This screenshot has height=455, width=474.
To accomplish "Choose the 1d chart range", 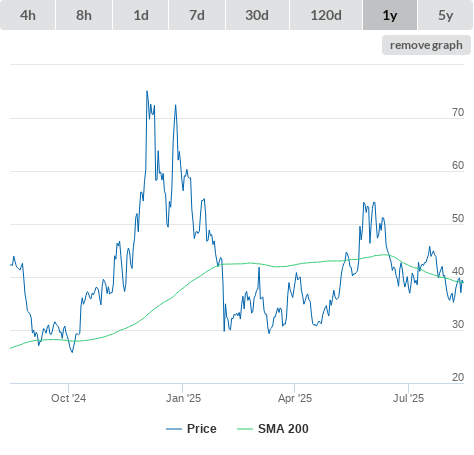I will click(141, 15).
